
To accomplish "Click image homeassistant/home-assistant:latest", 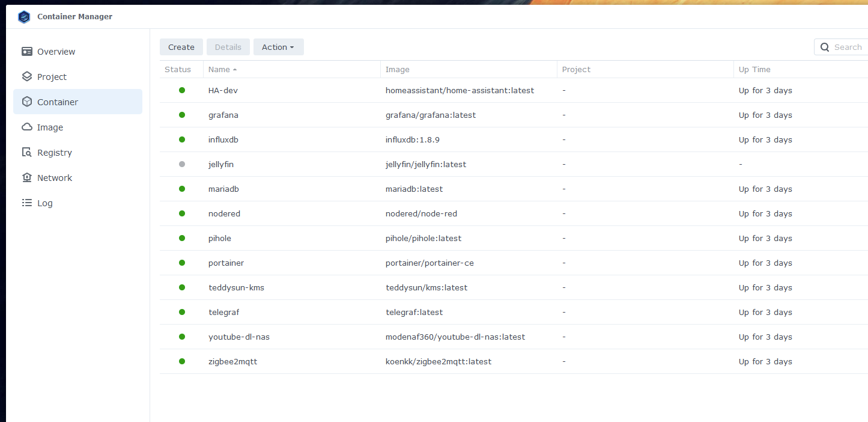I will click(460, 90).
